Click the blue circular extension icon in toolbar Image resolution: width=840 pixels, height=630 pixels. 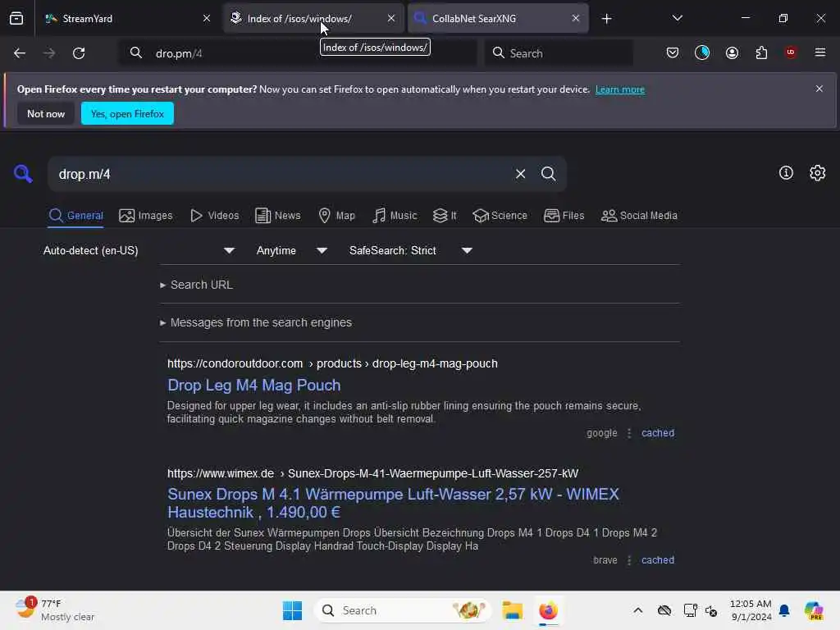[702, 52]
